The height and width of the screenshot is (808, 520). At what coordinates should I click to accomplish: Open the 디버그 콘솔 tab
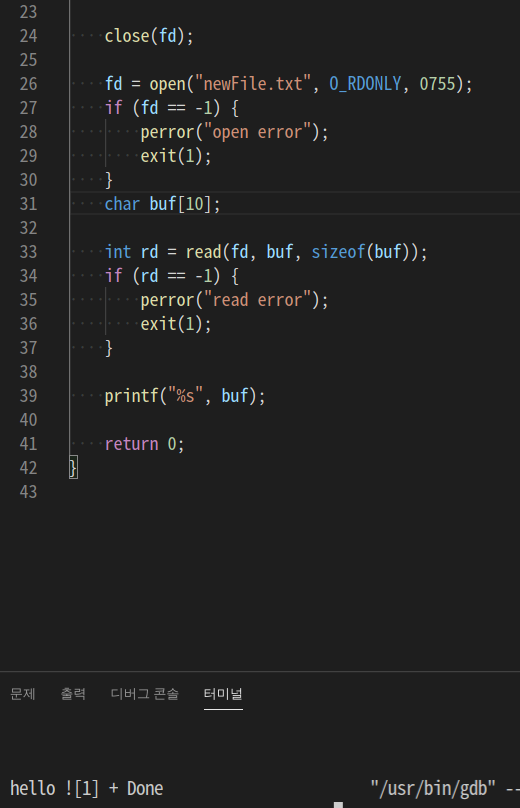(145, 694)
